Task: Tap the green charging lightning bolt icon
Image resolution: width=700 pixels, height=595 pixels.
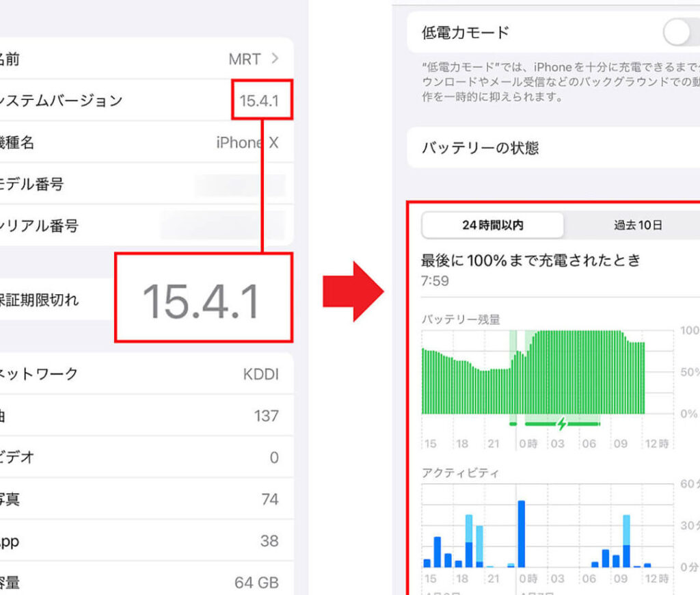Action: (x=562, y=424)
